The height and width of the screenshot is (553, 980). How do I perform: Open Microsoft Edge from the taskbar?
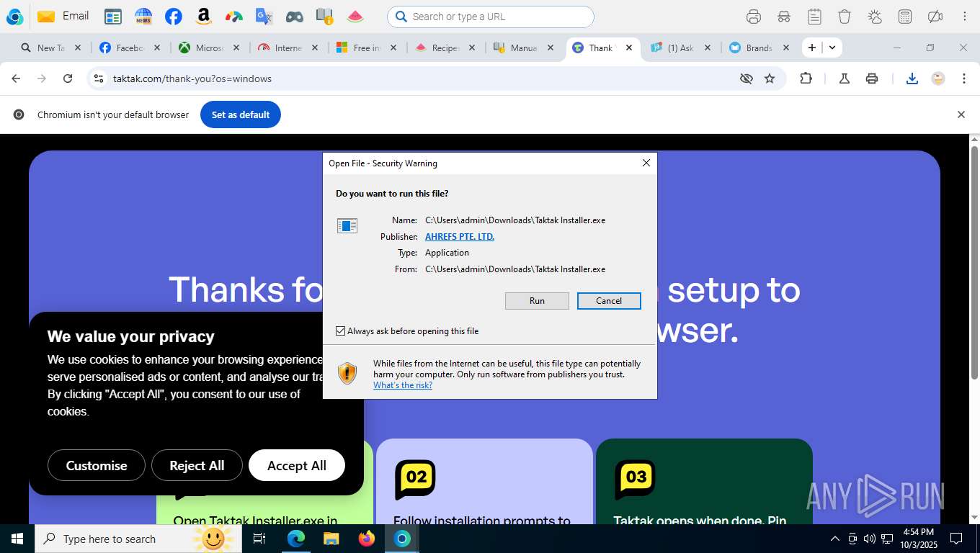(x=296, y=539)
